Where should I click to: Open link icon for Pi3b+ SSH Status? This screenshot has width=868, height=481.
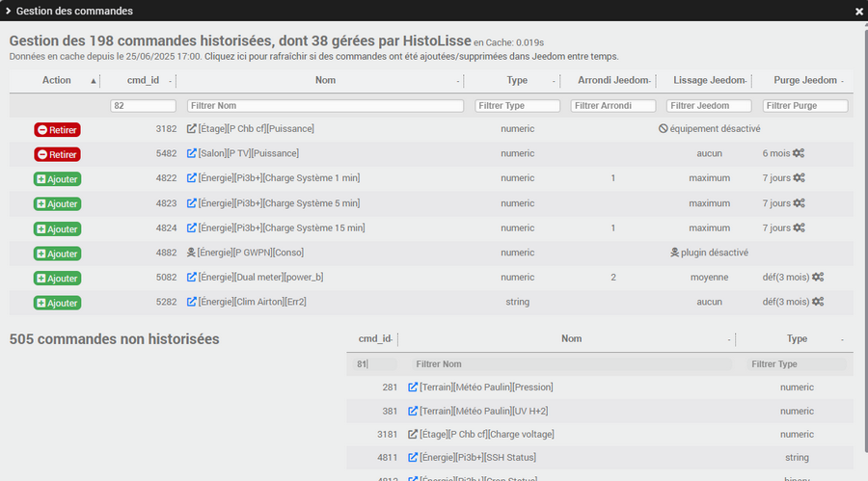(414, 457)
